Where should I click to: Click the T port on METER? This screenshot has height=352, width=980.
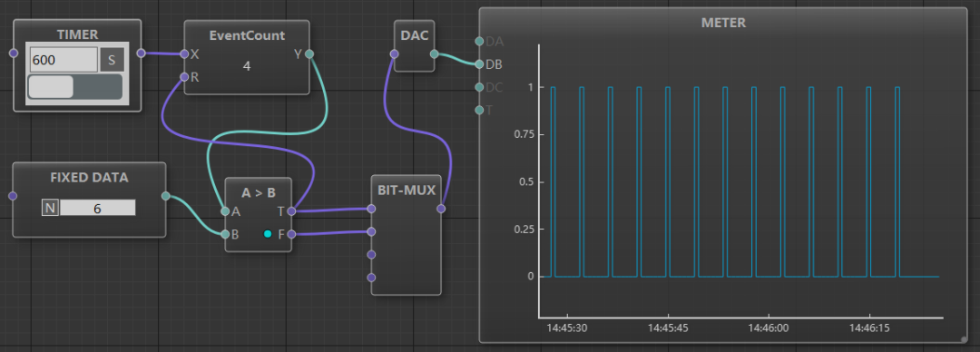click(479, 111)
